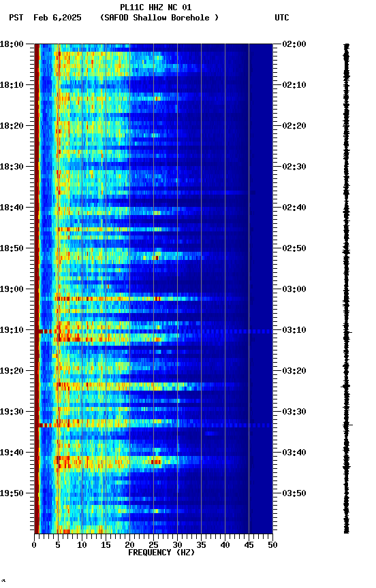The width and height of the screenshot is (376, 588).
Task: Click the '50' frequency axis tick label
Action: click(x=272, y=545)
